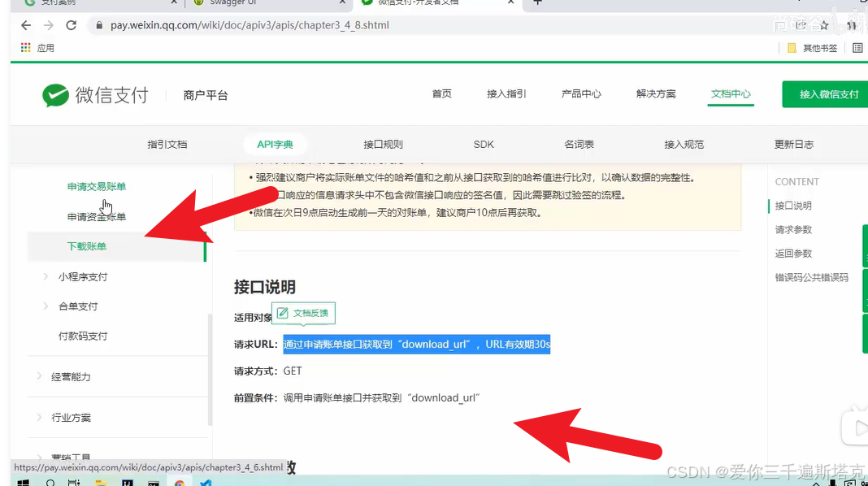
Task: Open 付款码支付 in the sidebar
Action: 83,336
